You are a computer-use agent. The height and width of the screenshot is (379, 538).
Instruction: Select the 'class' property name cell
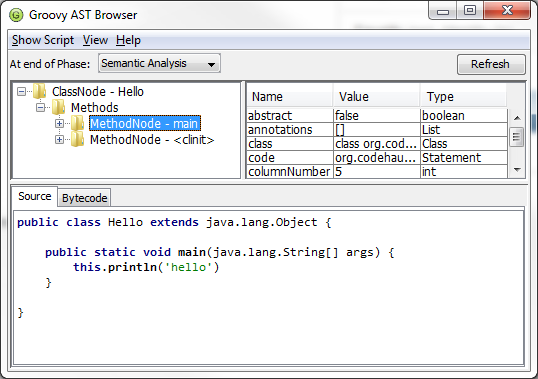click(x=290, y=144)
